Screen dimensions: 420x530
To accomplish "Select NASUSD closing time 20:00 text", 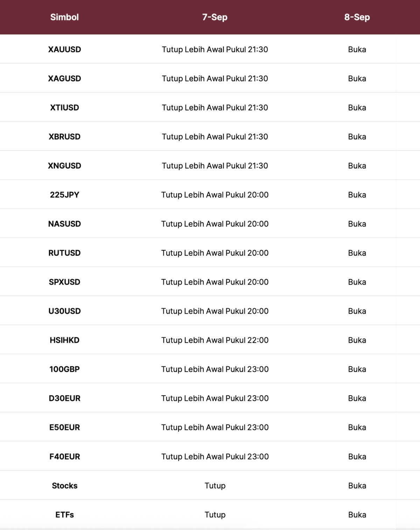I will coord(215,224).
